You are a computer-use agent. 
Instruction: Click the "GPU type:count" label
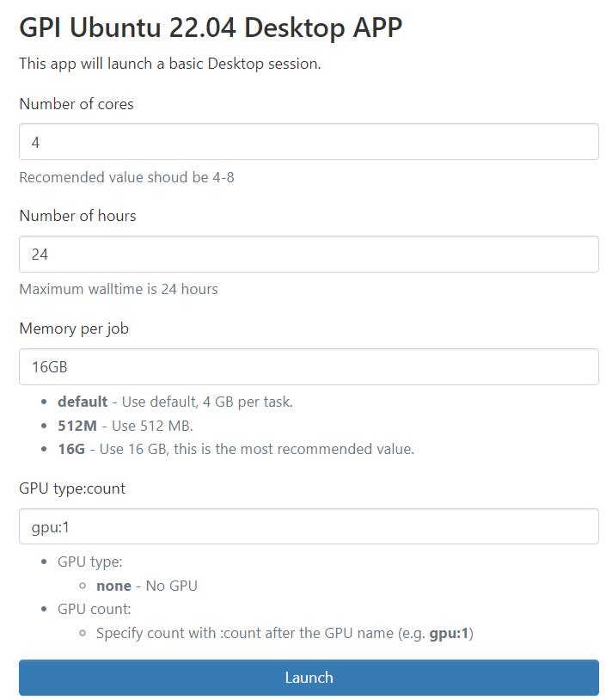click(72, 488)
